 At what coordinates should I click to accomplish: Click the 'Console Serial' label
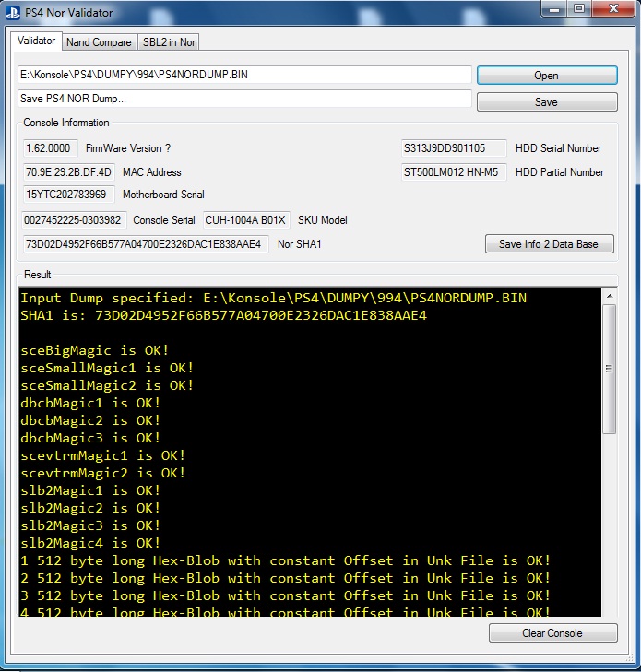point(164,220)
